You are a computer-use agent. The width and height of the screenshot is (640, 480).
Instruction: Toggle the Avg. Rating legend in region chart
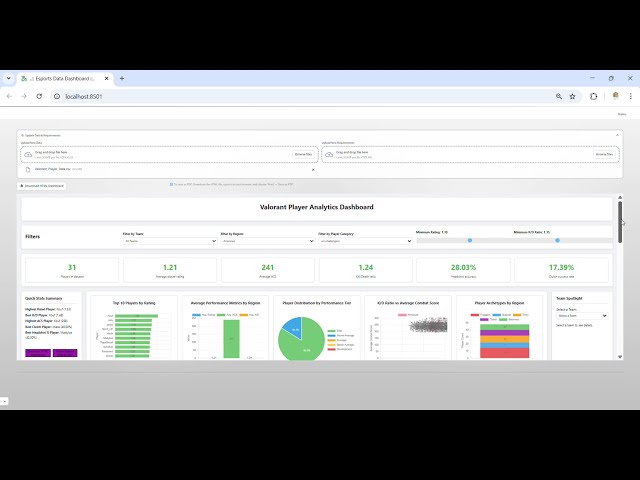click(x=202, y=315)
